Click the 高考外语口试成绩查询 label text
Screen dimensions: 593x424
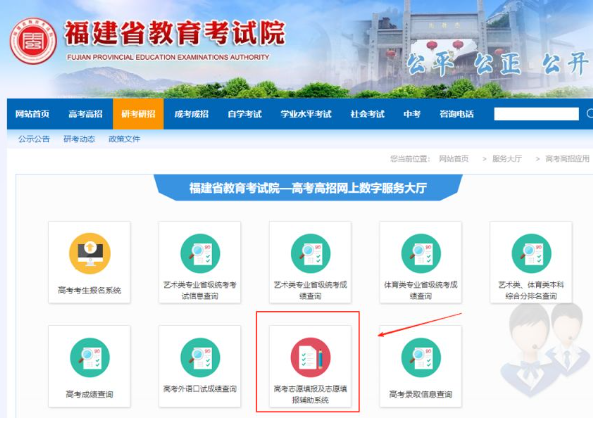click(x=200, y=388)
